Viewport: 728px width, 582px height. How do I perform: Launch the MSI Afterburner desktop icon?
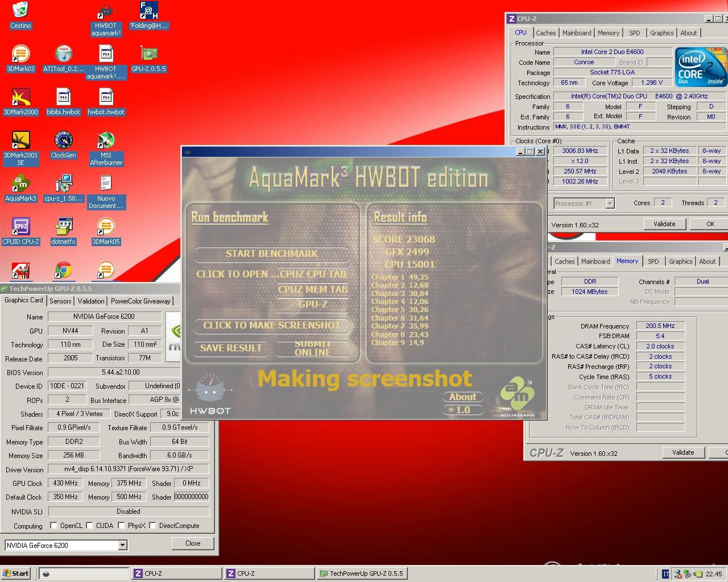click(x=106, y=148)
